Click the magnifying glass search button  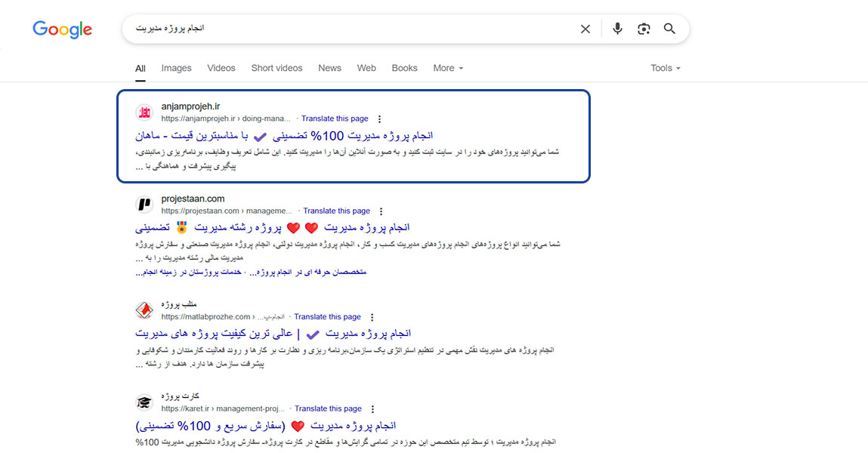point(669,29)
